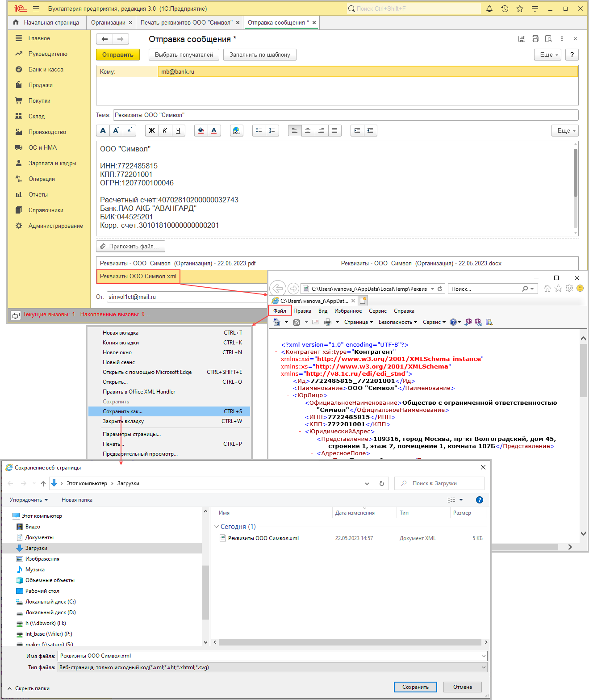The image size is (589, 700).
Task: Align text left icon
Action: point(295,130)
